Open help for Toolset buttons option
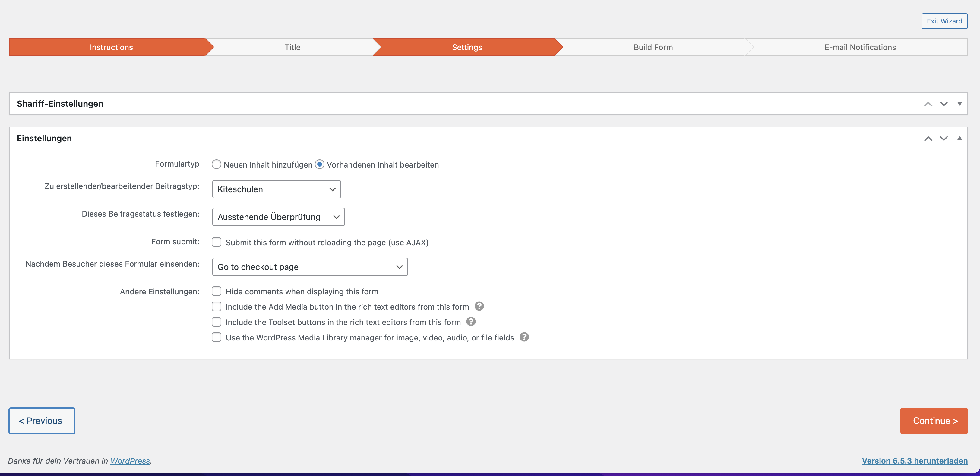980x476 pixels. point(471,322)
